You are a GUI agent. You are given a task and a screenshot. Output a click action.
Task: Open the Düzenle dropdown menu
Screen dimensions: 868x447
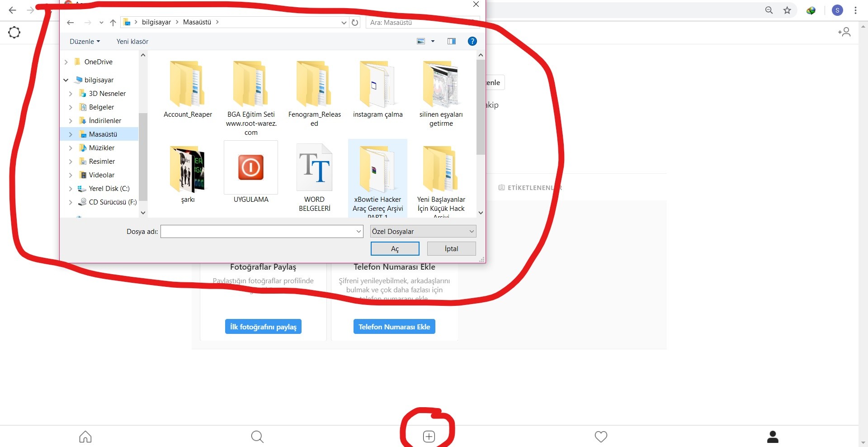pos(85,41)
